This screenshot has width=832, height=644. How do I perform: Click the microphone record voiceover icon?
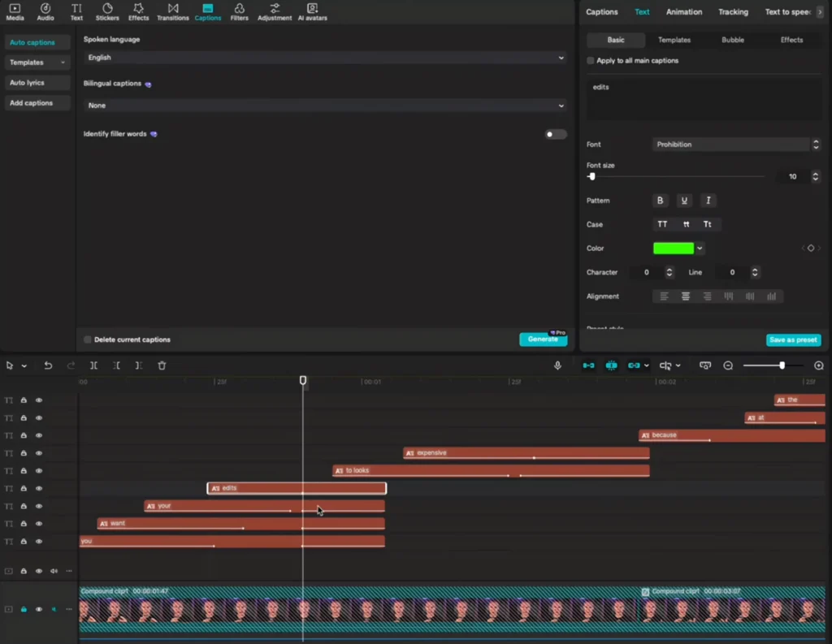pos(557,365)
